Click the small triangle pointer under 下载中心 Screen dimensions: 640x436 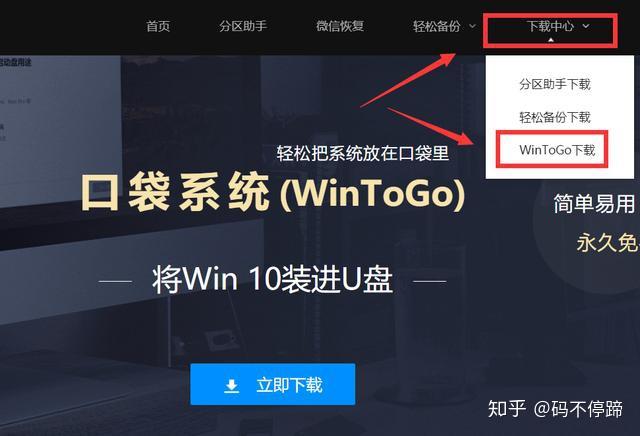551,40
